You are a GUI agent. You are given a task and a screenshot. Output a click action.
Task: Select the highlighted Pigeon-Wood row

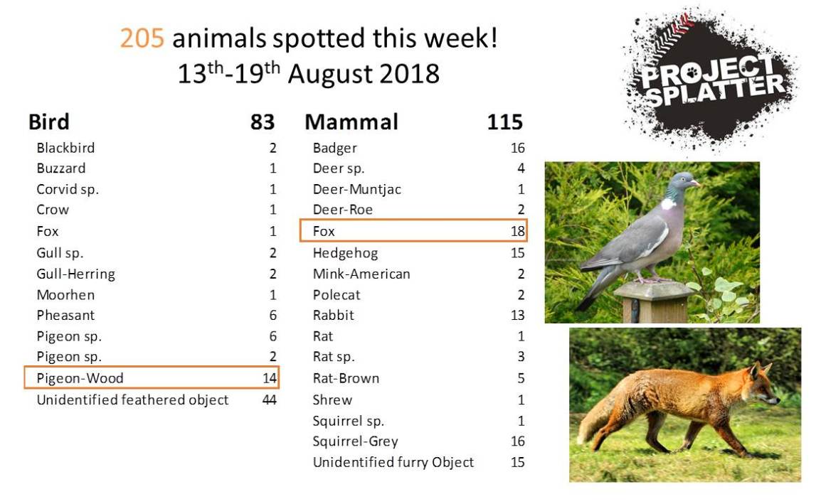(152, 378)
